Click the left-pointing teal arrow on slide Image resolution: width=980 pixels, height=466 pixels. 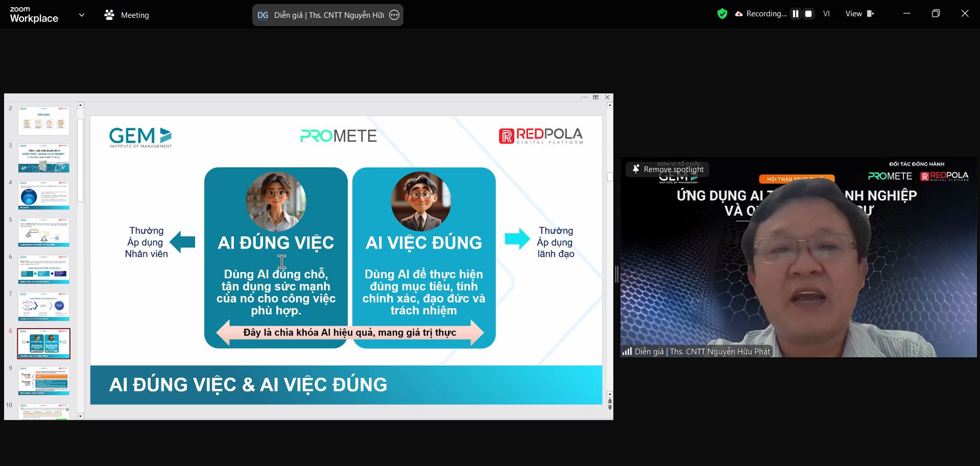click(x=182, y=242)
